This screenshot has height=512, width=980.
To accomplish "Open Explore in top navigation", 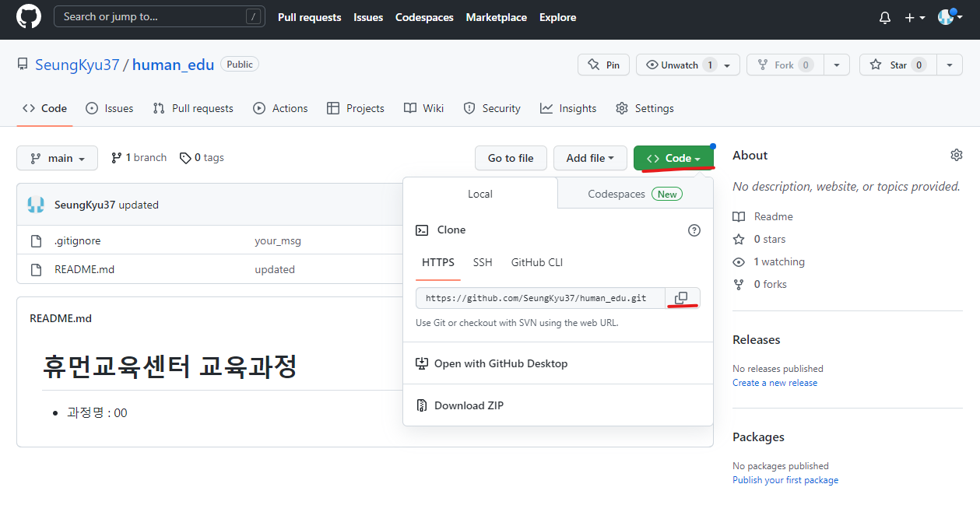I will (x=558, y=17).
